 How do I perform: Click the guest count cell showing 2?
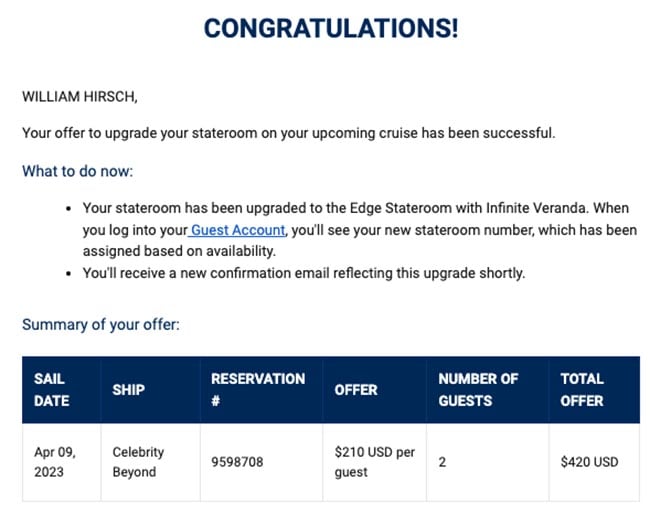[x=488, y=462]
